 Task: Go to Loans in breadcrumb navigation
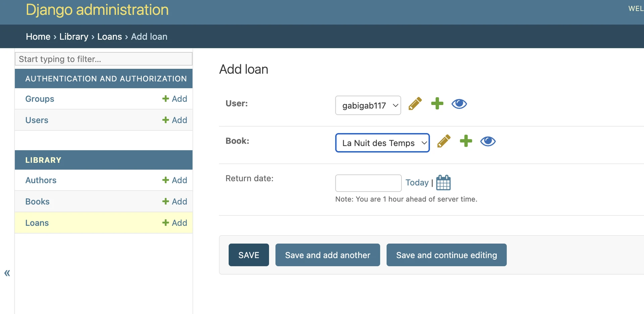point(109,37)
